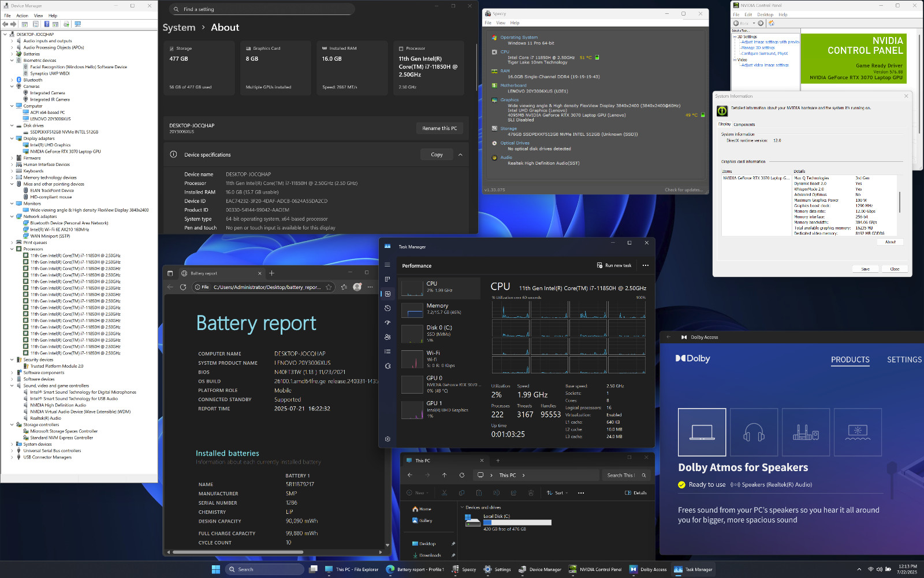Image resolution: width=924 pixels, height=578 pixels.
Task: Click File Explorer up-directory arrow
Action: click(x=444, y=475)
